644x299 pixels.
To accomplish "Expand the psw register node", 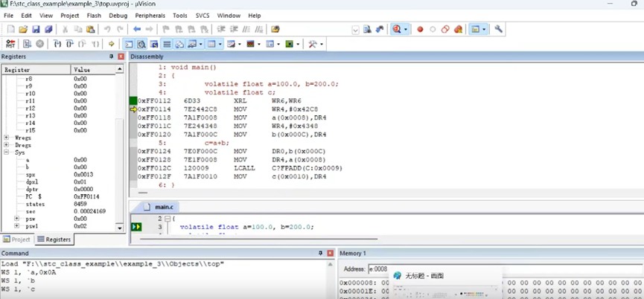I will [x=17, y=219].
